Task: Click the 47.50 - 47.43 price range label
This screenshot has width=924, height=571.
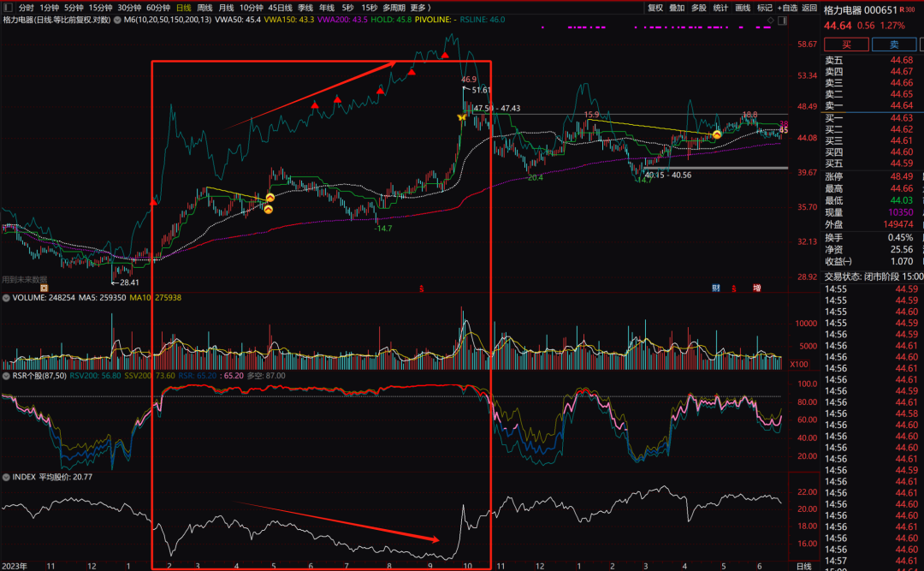Action: [497, 109]
